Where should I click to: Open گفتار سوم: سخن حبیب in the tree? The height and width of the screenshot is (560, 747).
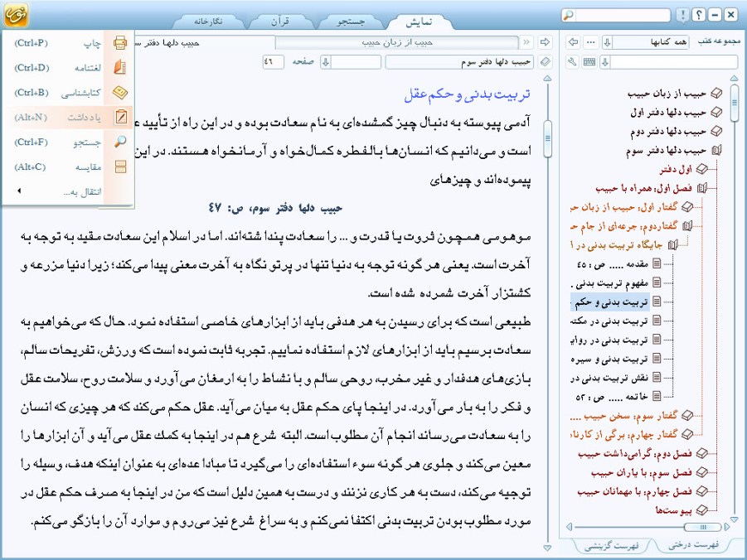[623, 416]
